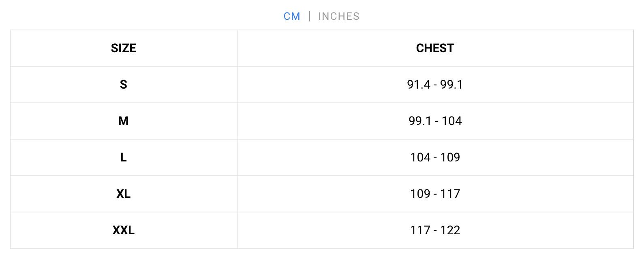Select the XL size label
The width and height of the screenshot is (644, 263).
124,194
